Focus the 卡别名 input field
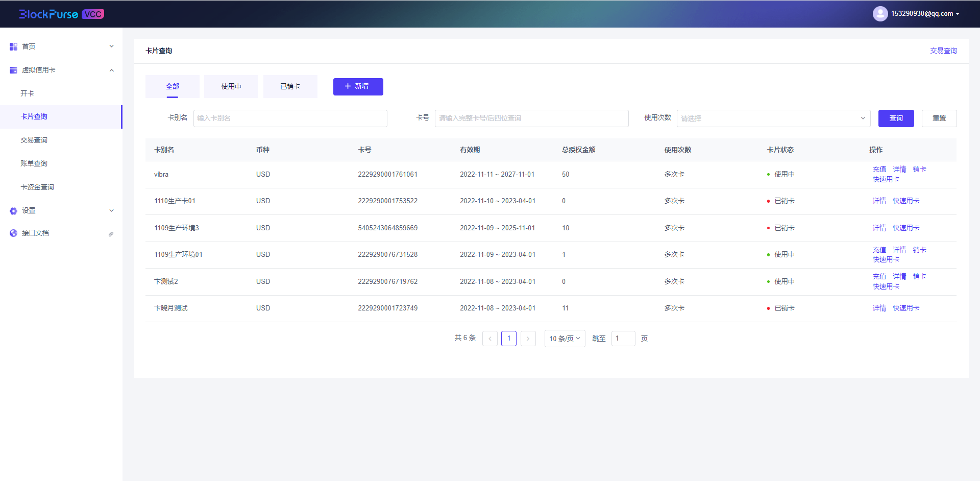980x481 pixels. (x=290, y=118)
